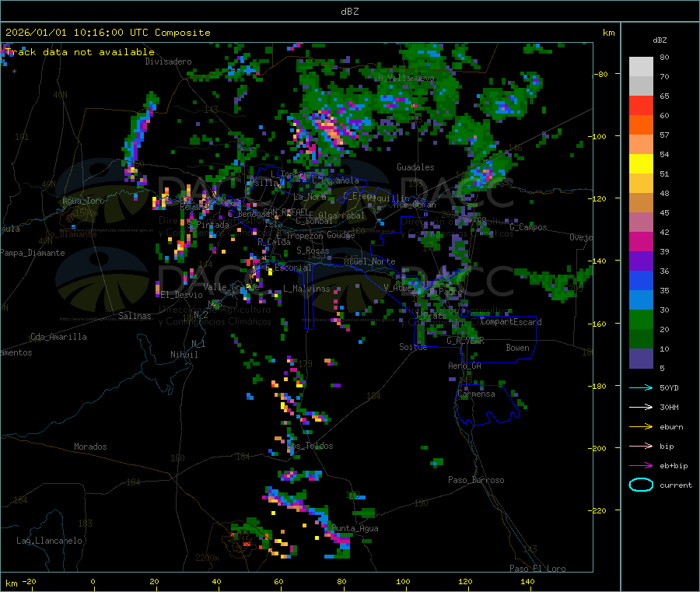Click the Los_Toldos map label
This screenshot has height=592, width=700.
coord(310,446)
